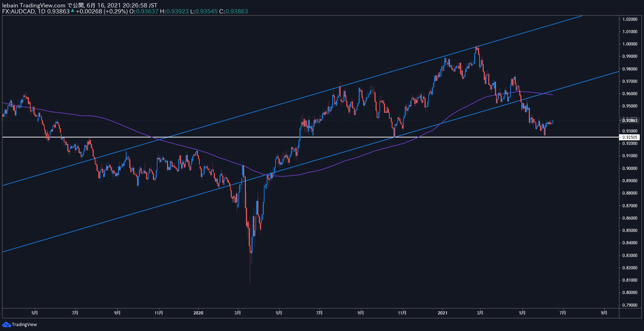Select the white horizontal support line
This screenshot has height=331, width=644.
coord(310,137)
